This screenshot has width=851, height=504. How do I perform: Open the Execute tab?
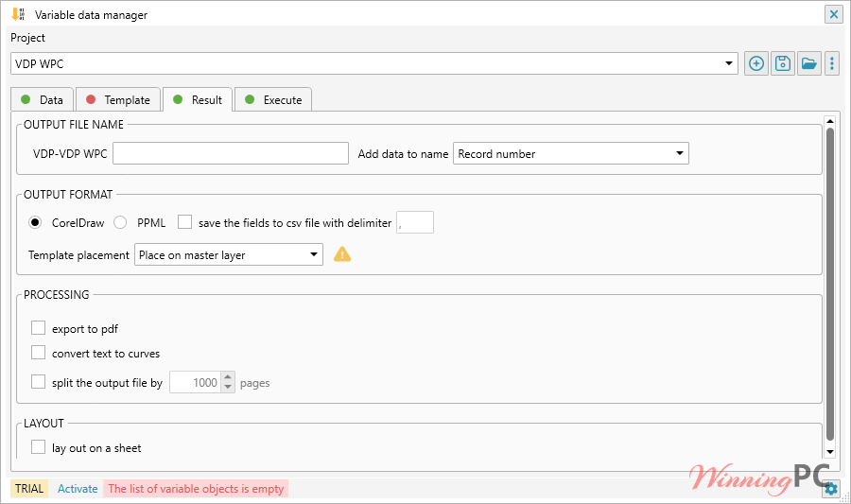coord(273,100)
